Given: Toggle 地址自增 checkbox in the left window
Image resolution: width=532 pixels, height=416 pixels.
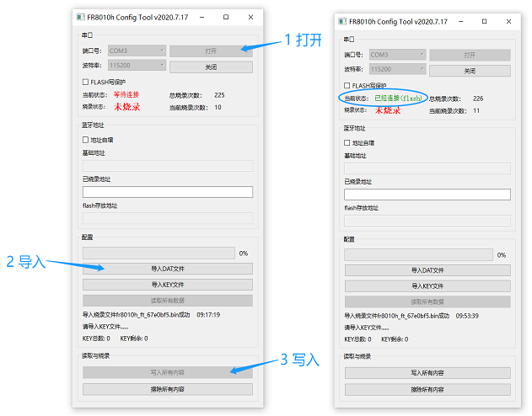Looking at the screenshot, I should point(85,140).
